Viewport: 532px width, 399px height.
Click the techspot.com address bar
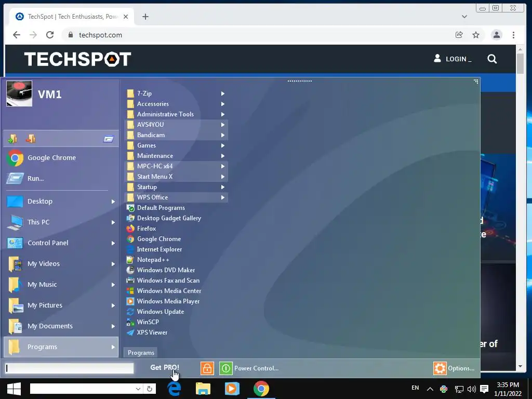pos(258,35)
